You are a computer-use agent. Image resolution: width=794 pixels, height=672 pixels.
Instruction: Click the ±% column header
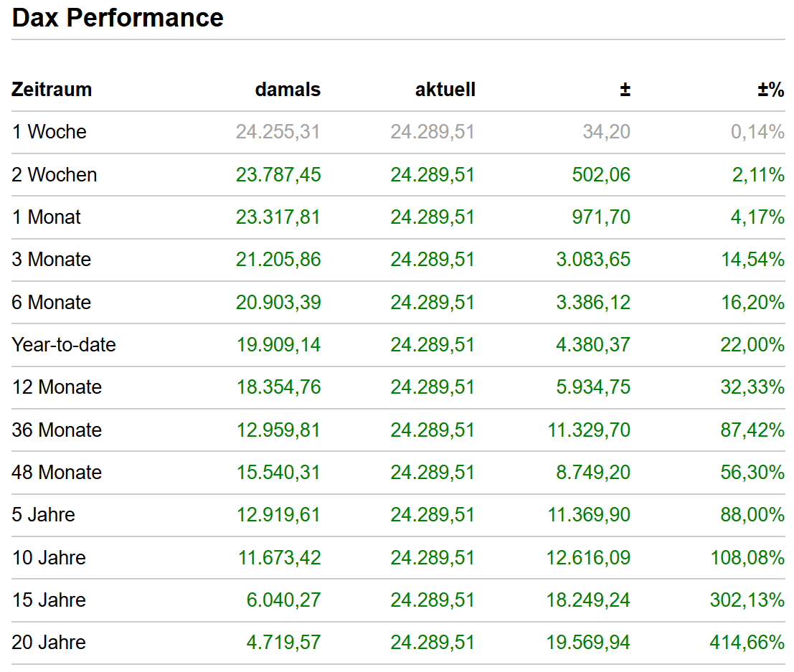pyautogui.click(x=771, y=89)
